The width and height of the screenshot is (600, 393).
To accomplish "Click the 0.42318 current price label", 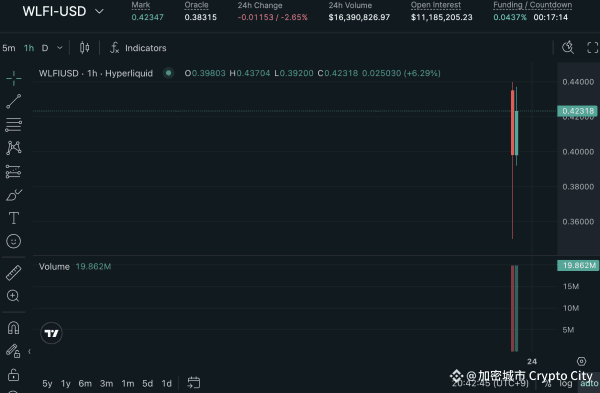I will point(577,111).
